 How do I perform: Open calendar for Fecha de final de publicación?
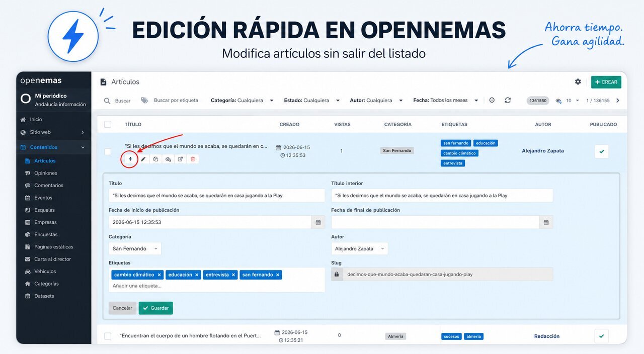[x=546, y=222]
